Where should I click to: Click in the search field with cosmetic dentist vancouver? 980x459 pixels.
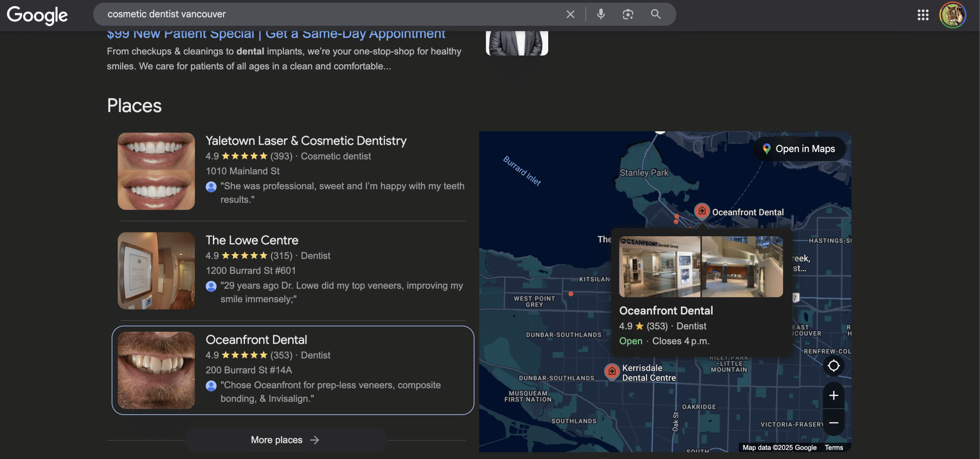[329, 14]
